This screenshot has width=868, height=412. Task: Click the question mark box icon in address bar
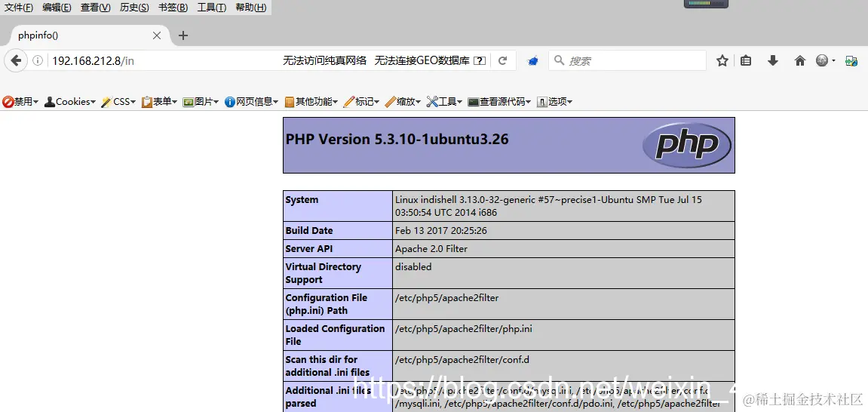(x=480, y=60)
